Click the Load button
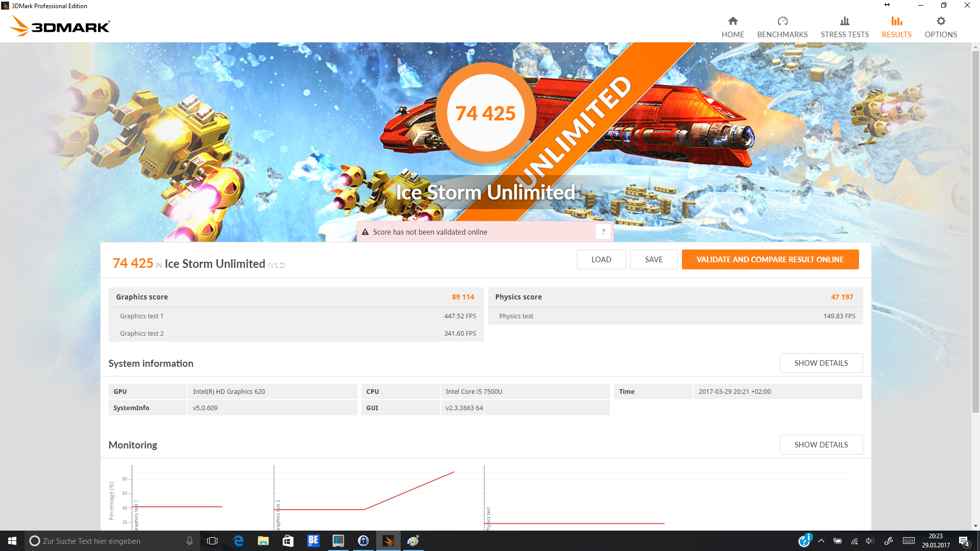Screen dimensions: 980x551 coord(601,260)
